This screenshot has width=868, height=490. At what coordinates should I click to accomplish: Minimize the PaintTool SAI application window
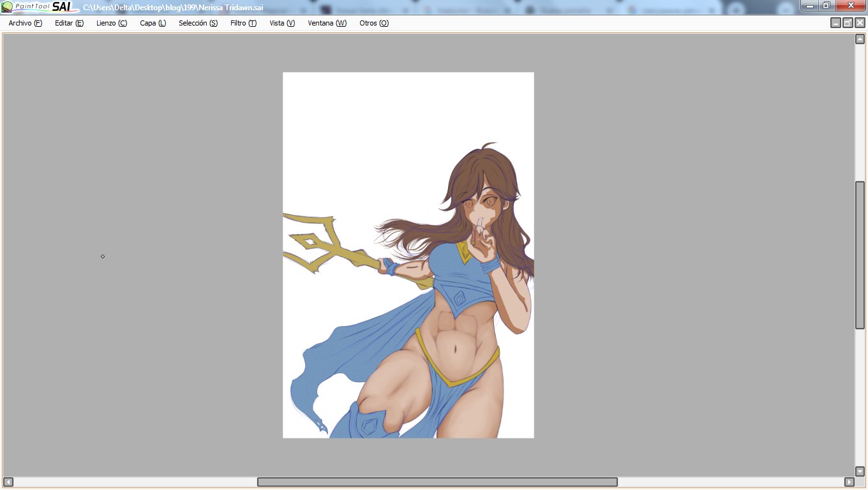click(x=809, y=6)
